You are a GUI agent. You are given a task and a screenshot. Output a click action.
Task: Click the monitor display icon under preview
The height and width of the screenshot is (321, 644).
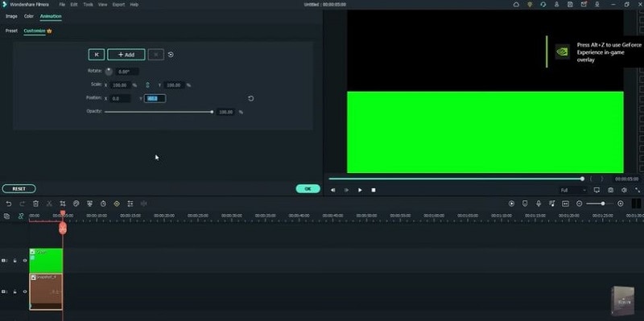[x=597, y=190]
